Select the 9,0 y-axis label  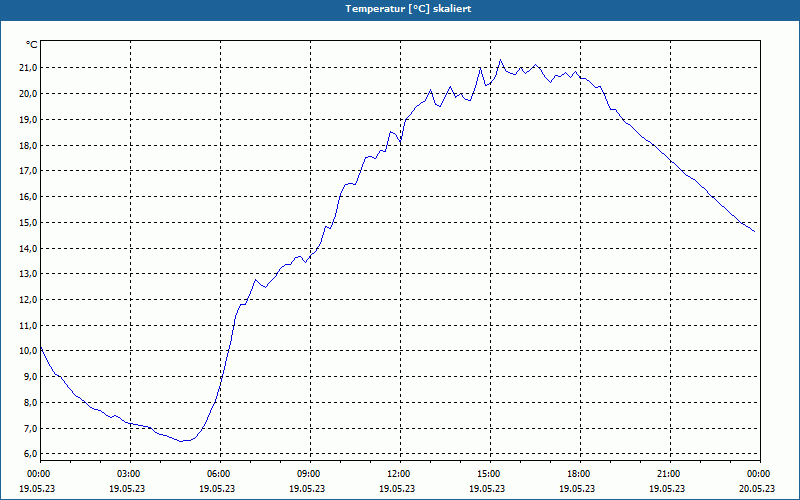point(30,377)
